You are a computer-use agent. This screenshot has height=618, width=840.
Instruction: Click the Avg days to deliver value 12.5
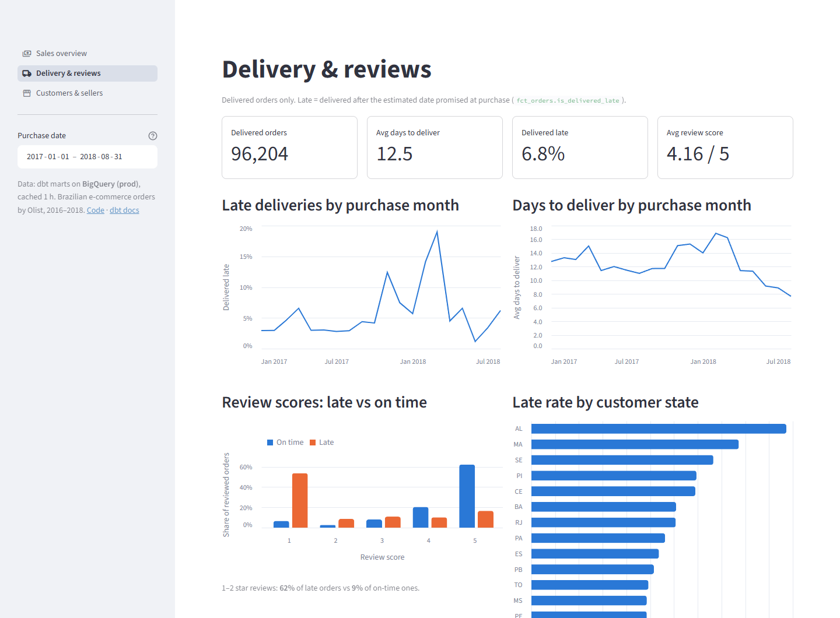pyautogui.click(x=394, y=154)
